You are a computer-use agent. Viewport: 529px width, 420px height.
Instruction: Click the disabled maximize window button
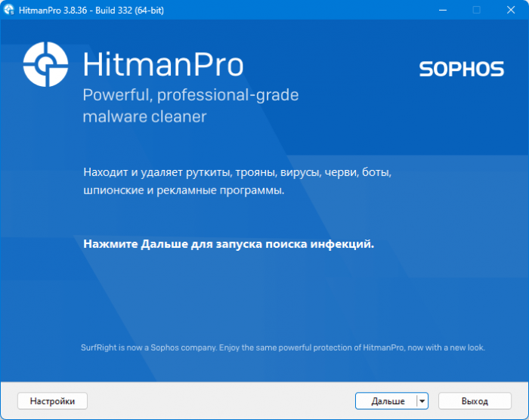point(476,10)
